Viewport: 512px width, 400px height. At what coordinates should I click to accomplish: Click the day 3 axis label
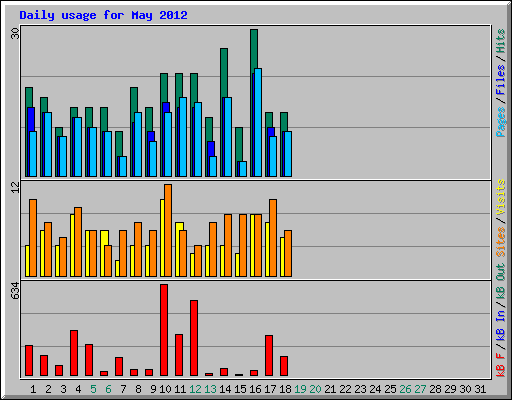click(63, 389)
